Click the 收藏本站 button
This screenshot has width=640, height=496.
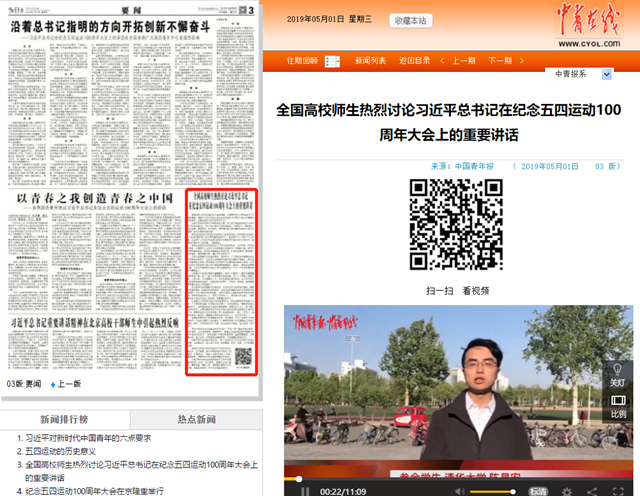tap(408, 20)
